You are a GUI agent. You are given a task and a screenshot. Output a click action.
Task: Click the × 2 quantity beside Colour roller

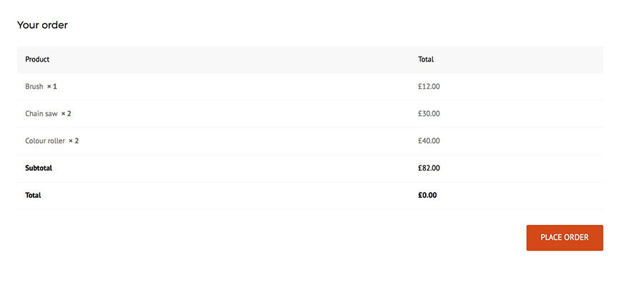[x=74, y=140]
